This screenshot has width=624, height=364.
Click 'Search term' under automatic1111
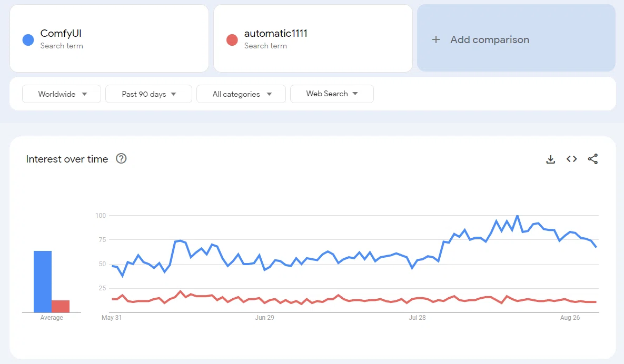265,46
